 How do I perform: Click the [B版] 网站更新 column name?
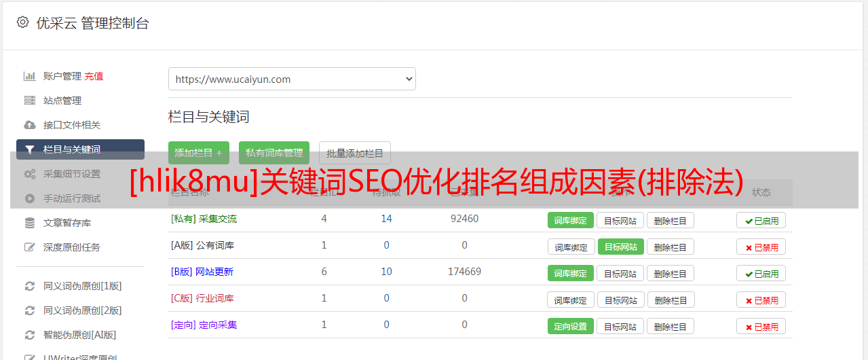click(x=202, y=272)
